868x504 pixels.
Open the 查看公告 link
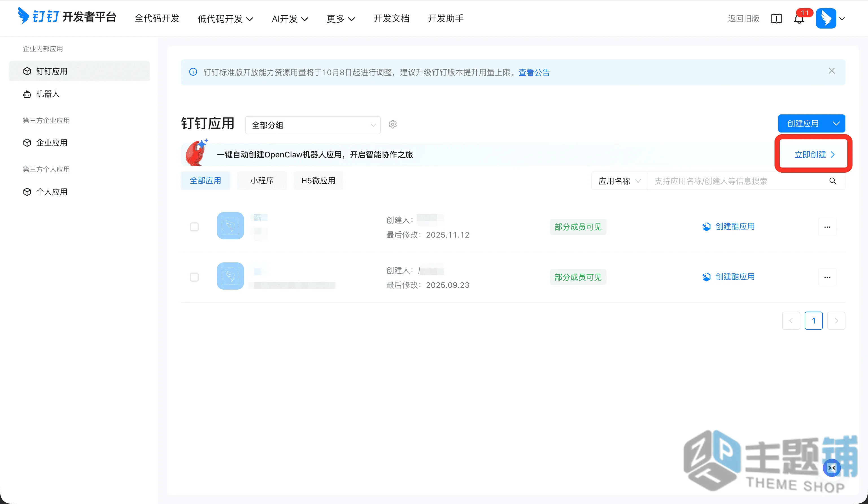coord(534,72)
